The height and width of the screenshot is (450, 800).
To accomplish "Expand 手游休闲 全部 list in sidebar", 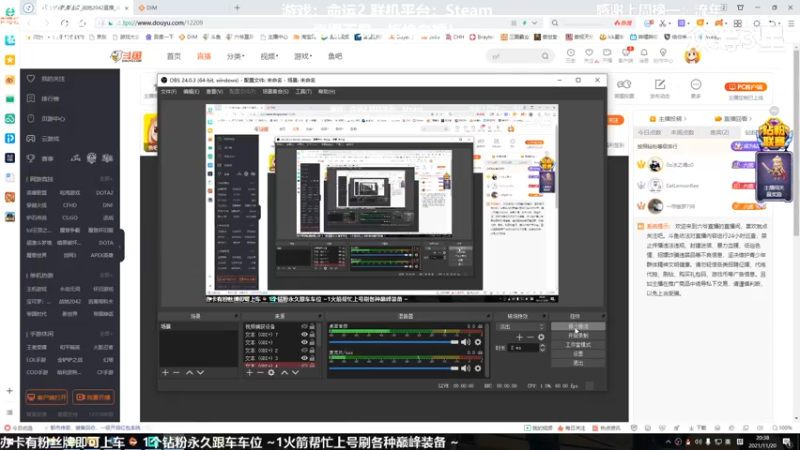I will [x=106, y=334].
